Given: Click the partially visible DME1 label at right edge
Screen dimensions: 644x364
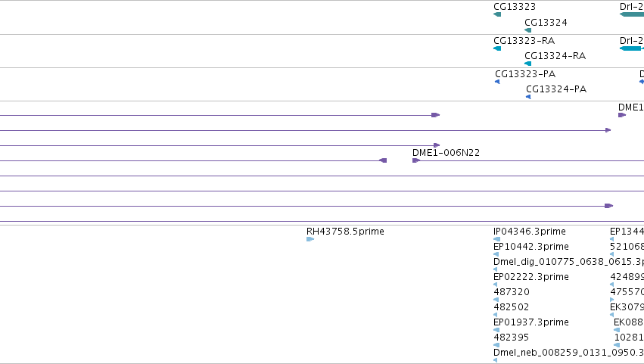Looking at the screenshot, I should [x=631, y=107].
